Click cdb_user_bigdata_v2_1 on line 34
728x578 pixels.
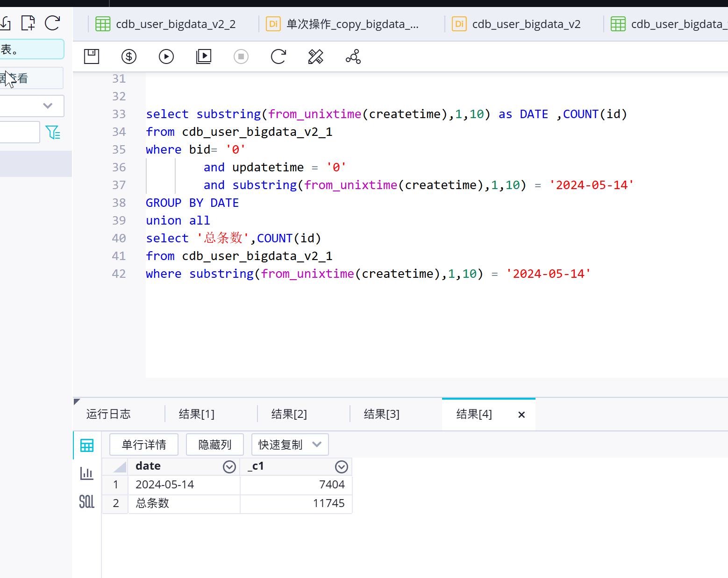257,132
